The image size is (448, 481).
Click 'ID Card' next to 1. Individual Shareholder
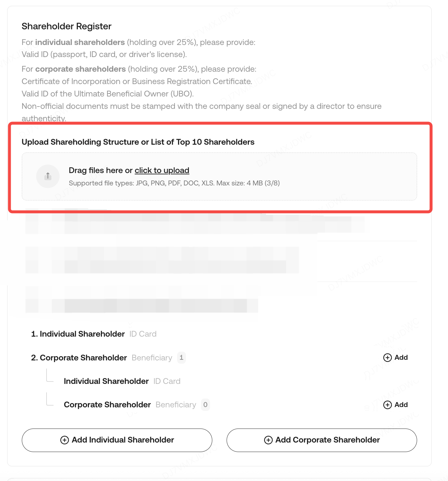pos(143,334)
